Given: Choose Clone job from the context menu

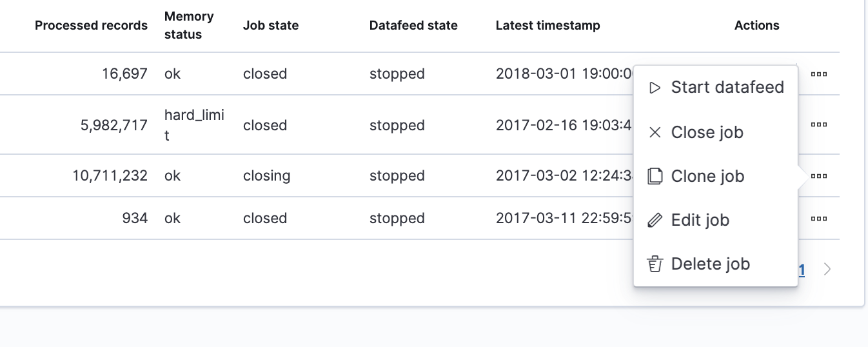Looking at the screenshot, I should (x=707, y=176).
